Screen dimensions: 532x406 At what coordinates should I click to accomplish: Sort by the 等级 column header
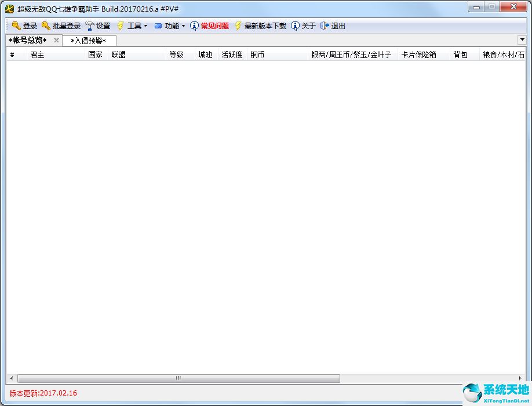(180, 55)
